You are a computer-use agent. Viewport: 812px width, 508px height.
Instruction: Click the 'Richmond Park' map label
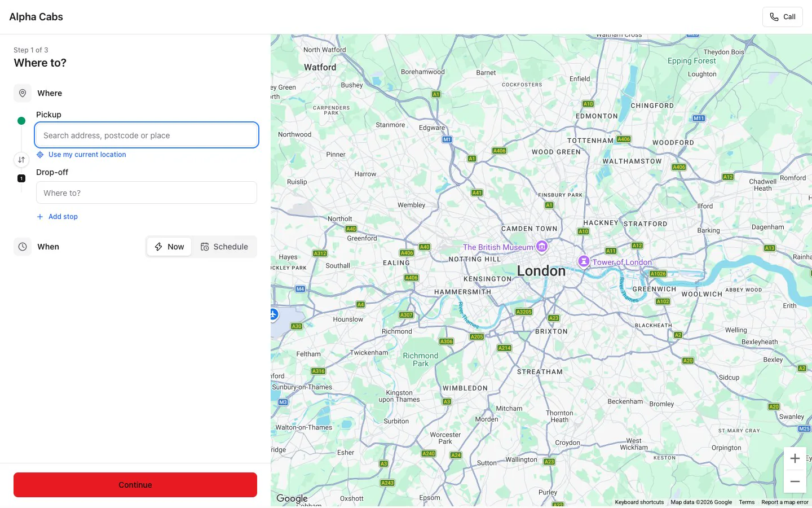tap(421, 360)
